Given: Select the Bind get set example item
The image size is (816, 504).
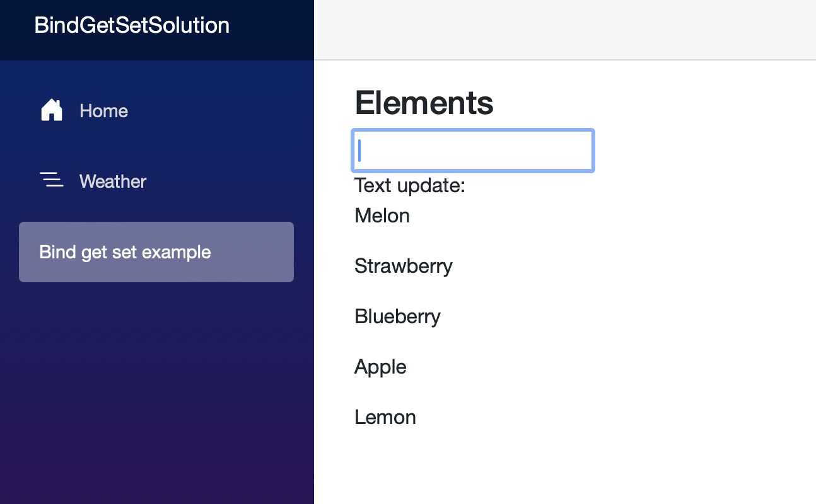Looking at the screenshot, I should click(x=125, y=252).
